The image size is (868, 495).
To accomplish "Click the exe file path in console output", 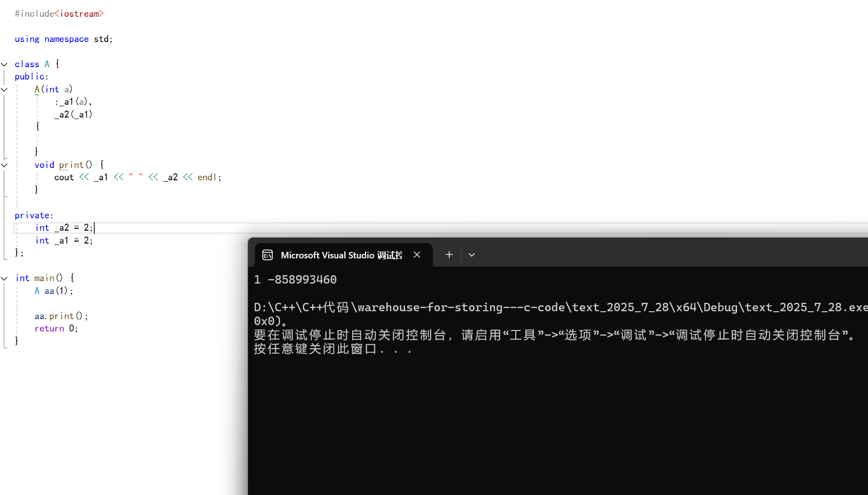I will coord(561,307).
